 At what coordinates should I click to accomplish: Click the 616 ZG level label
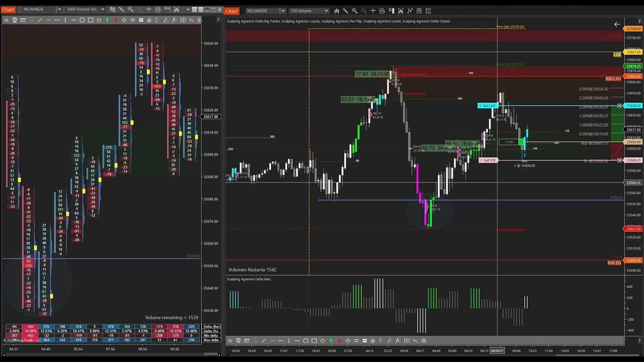click(614, 263)
